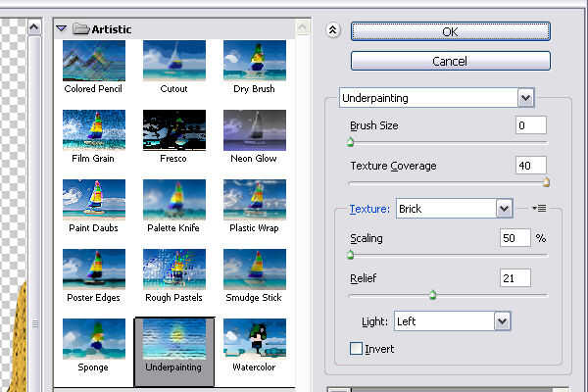
Task: Select the Poster Edges filter thumbnail
Action: [x=94, y=269]
